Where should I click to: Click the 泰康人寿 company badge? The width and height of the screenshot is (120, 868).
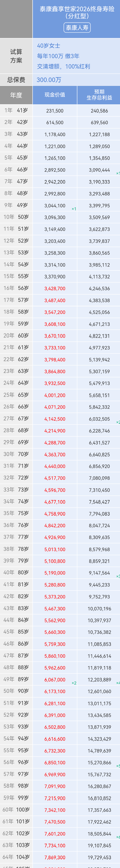pos(77,28)
